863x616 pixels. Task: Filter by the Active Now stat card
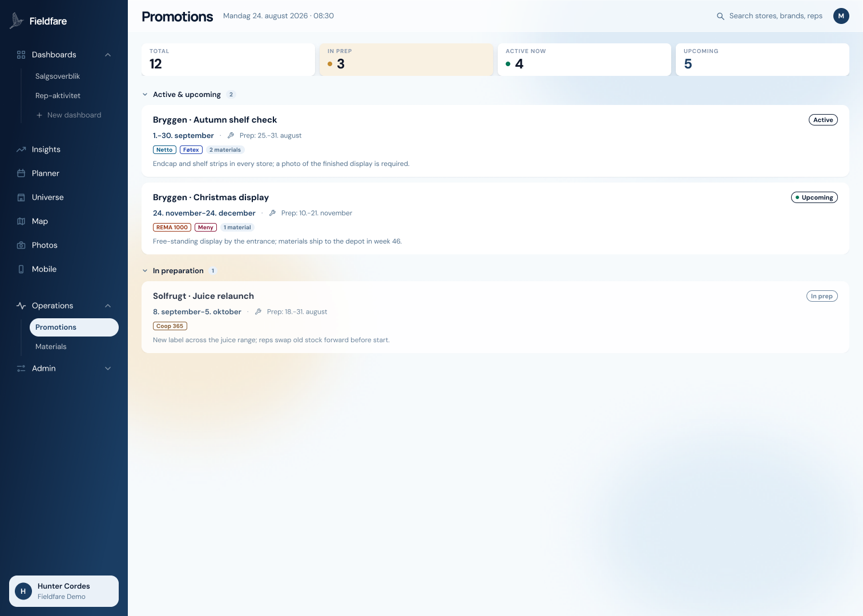click(584, 59)
